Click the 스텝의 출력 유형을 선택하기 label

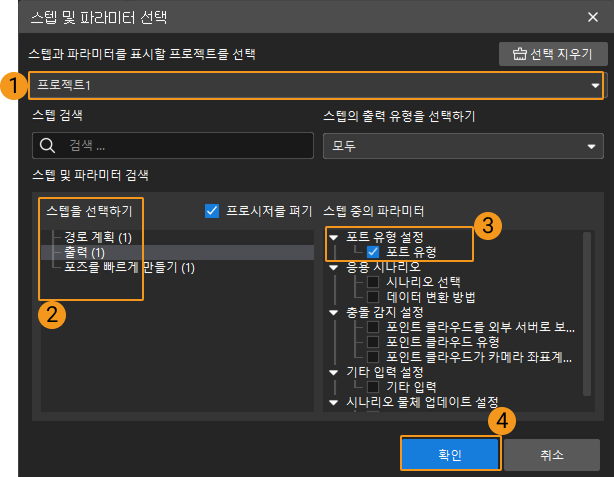399,116
